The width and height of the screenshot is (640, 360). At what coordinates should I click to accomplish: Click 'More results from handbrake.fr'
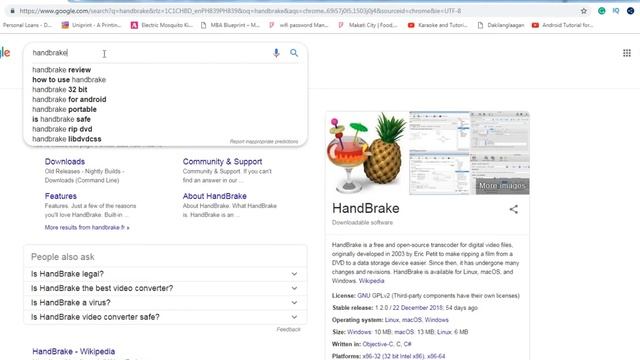(x=87, y=227)
